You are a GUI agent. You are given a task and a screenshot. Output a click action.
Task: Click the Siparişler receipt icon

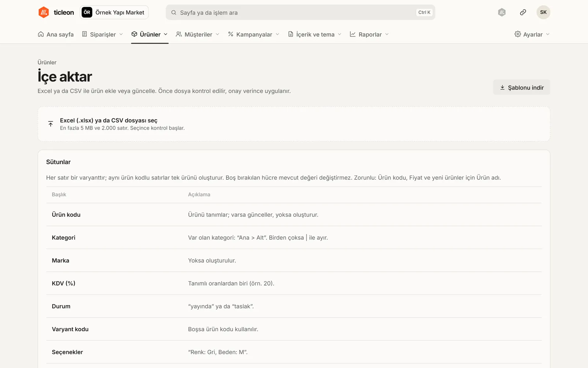[85, 34]
